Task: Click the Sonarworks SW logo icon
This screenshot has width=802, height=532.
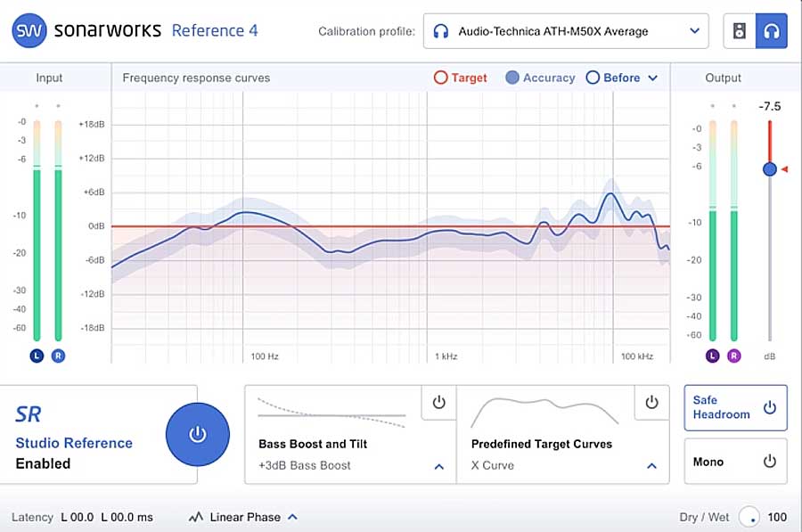Action: coord(29,30)
